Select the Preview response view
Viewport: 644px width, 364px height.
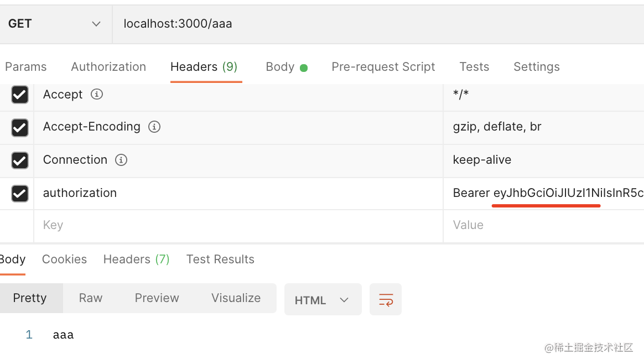tap(157, 298)
